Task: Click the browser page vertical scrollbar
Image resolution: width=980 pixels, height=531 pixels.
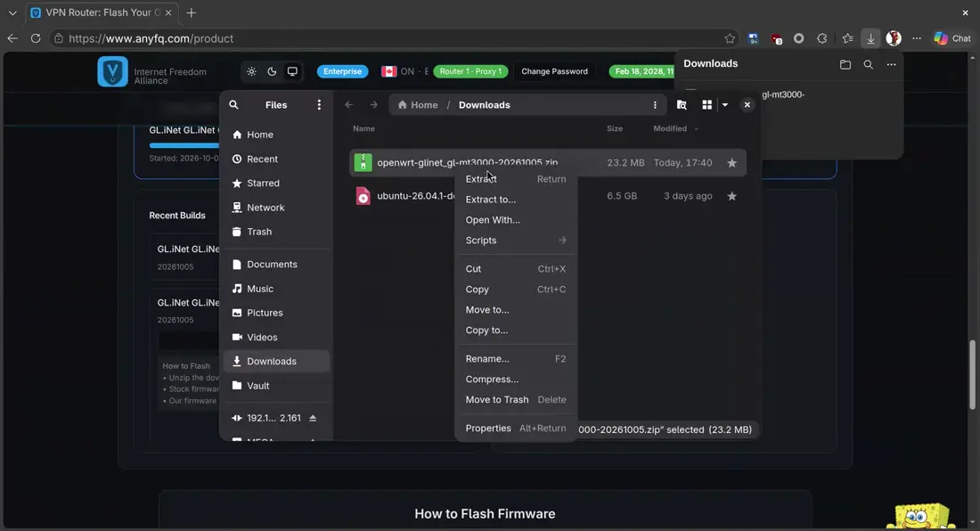Action: pyautogui.click(x=972, y=375)
